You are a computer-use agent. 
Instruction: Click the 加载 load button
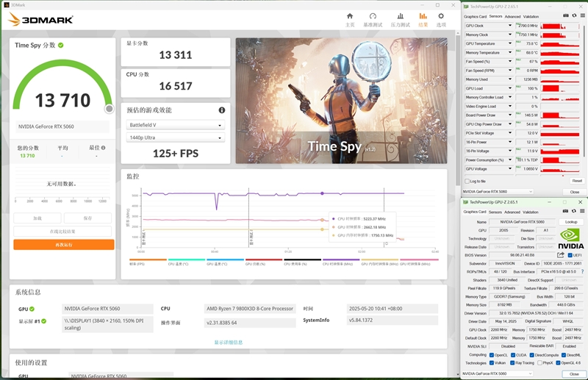[37, 218]
